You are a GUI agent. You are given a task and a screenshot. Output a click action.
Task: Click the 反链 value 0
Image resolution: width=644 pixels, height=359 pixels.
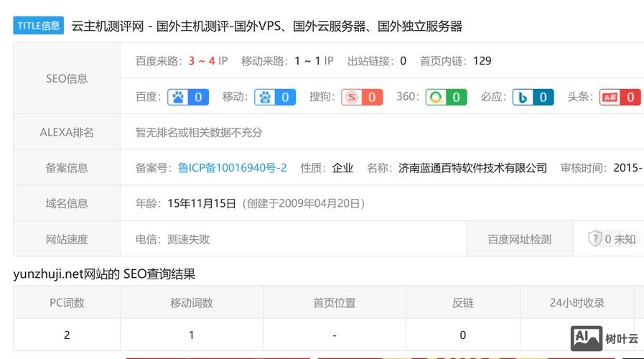[x=463, y=335]
